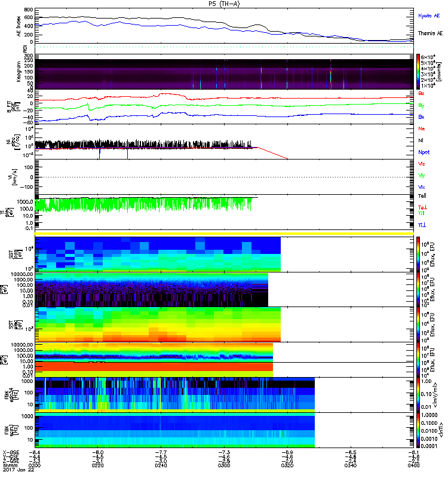The image size is (448, 478).
Task: Click the blue Npot legend label
Action: pyautogui.click(x=424, y=152)
